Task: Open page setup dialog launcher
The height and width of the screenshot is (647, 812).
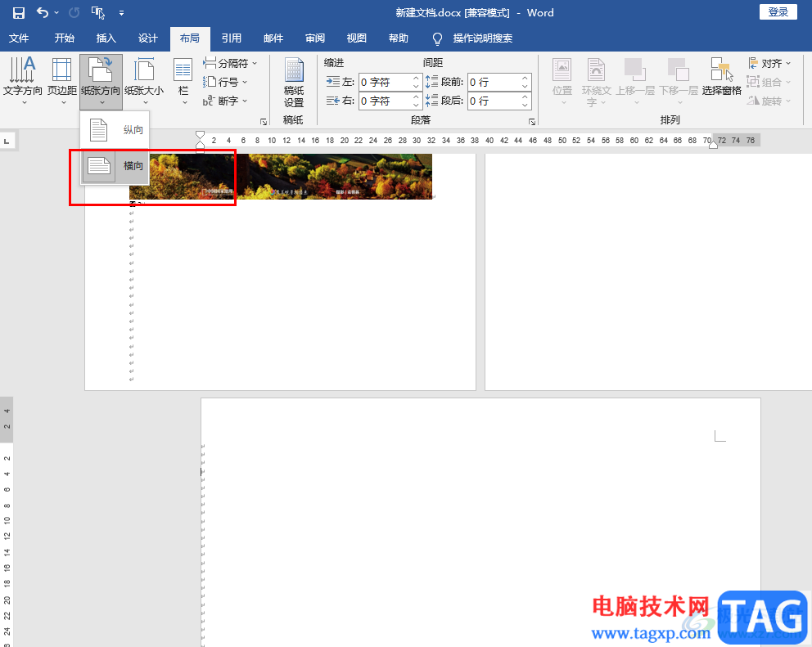Action: [264, 122]
